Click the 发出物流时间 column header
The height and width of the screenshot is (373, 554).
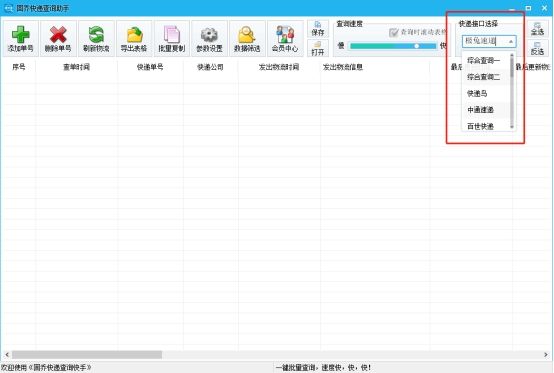click(x=279, y=67)
